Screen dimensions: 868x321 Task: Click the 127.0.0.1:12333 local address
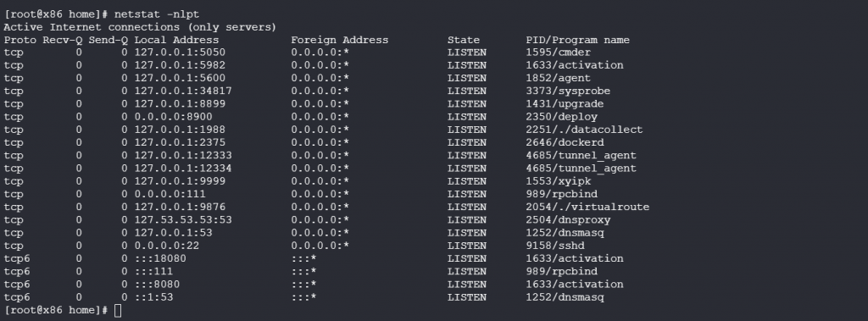point(183,156)
